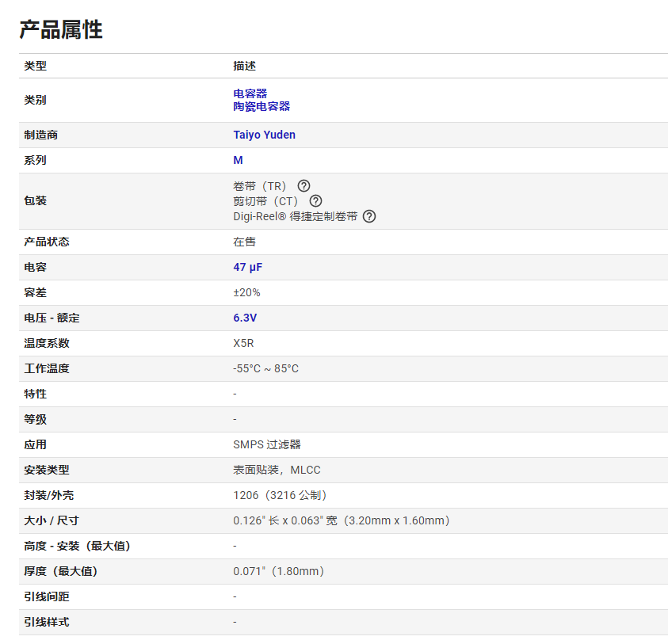This screenshot has height=644, width=668.
Task: Open the Taiyo Yuden manufacturer link
Action: coord(264,135)
